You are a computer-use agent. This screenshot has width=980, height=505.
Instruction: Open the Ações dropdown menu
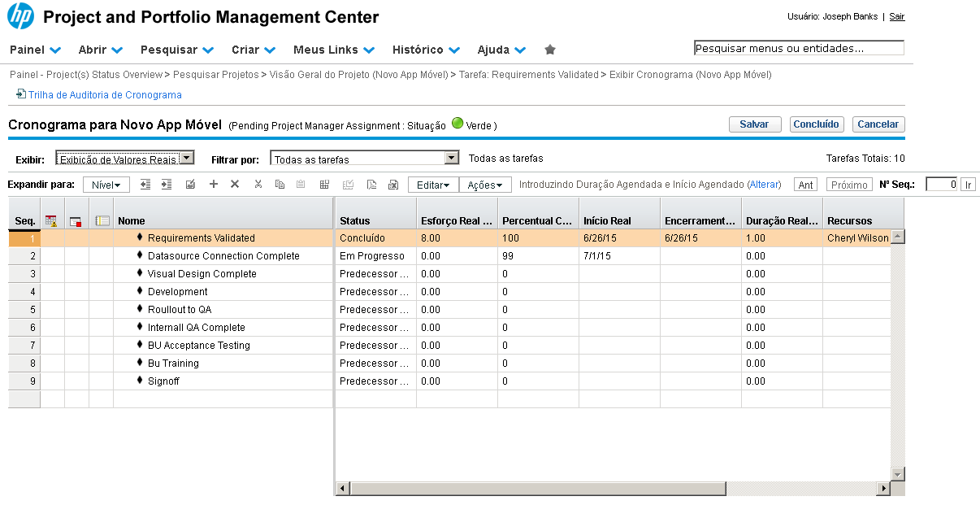pos(485,185)
